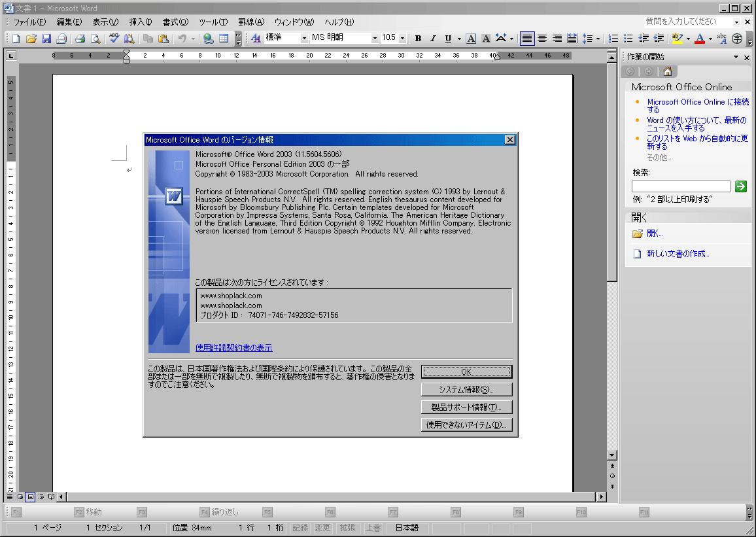Viewport: 756px width, 537px height.
Task: Click the distributed alignment icon
Action: coord(572,39)
